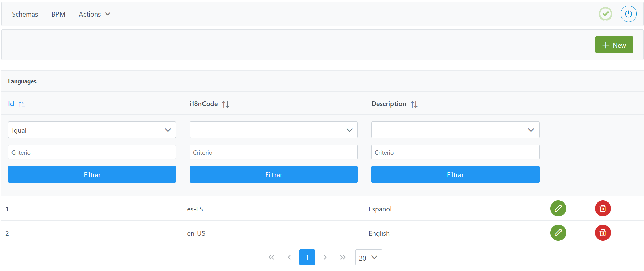The width and height of the screenshot is (644, 271).
Task: Sort by i18nCode column icon
Action: (x=225, y=104)
